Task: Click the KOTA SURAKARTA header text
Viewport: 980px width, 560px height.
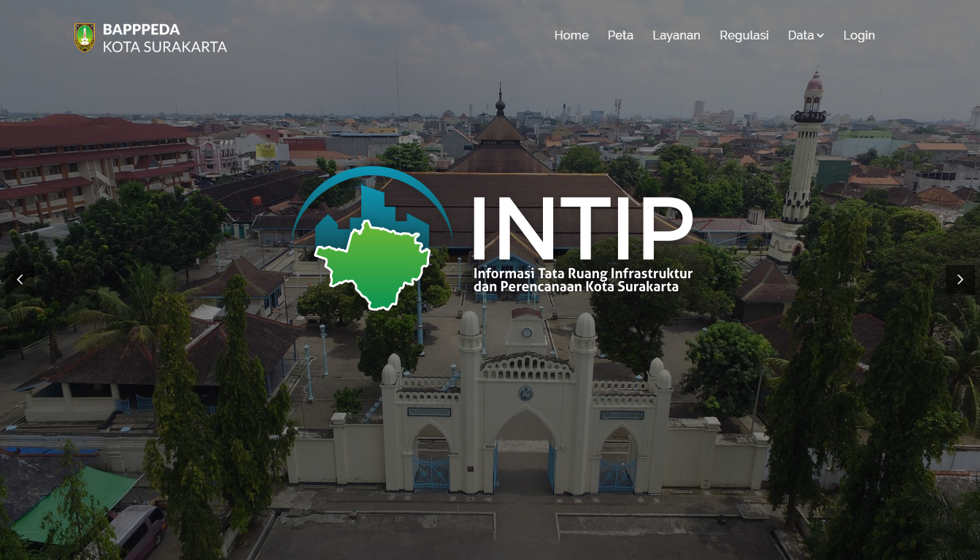Action: tap(165, 47)
